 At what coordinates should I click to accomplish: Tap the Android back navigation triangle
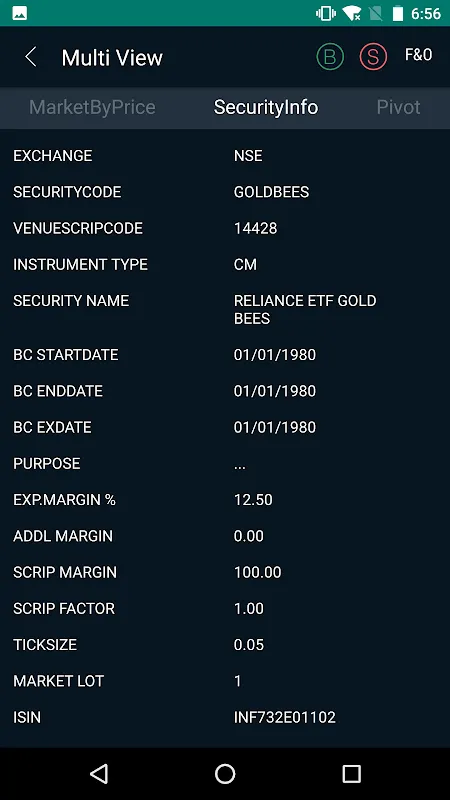pyautogui.click(x=99, y=773)
